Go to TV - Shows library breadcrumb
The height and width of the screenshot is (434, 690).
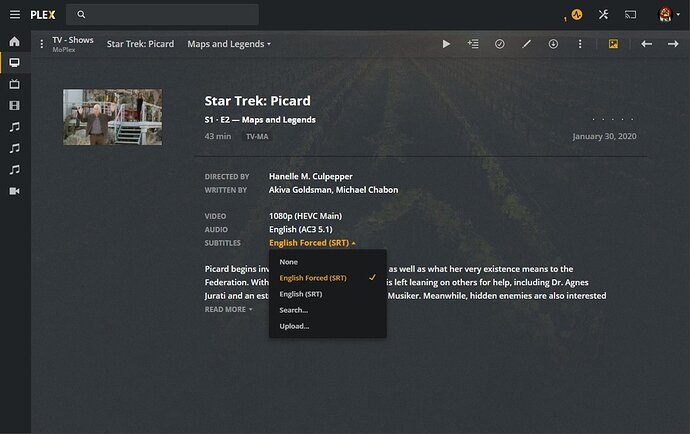73,40
